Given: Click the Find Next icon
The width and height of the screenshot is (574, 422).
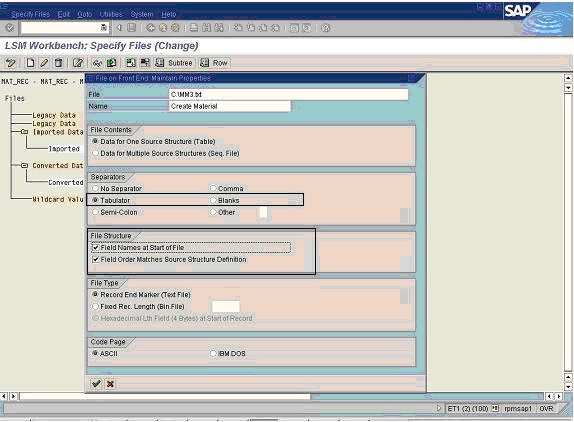Looking at the screenshot, I should point(219,27).
